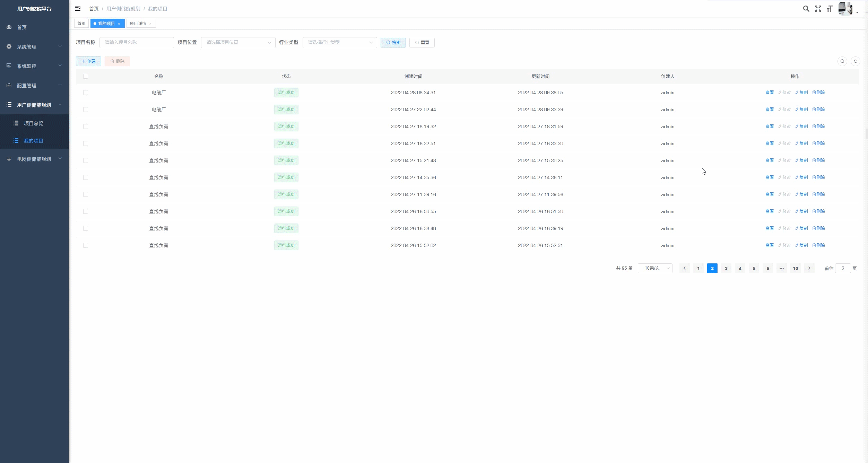Close the 项目详情 tab with its x icon
868x463 pixels.
coord(150,24)
